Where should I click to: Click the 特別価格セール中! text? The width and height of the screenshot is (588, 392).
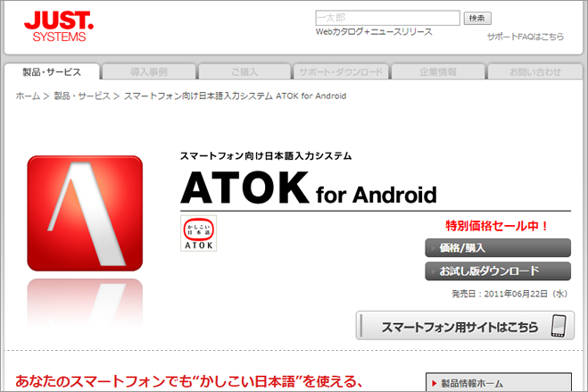pyautogui.click(x=497, y=226)
